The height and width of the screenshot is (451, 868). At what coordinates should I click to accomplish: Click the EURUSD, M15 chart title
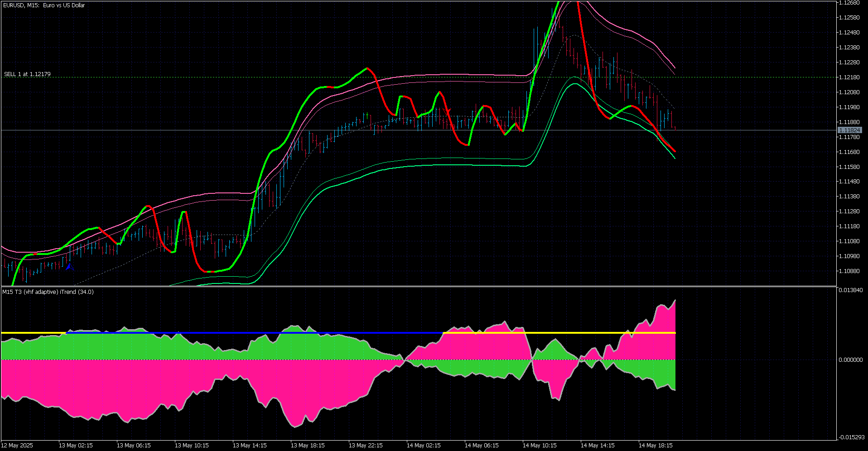click(x=44, y=5)
